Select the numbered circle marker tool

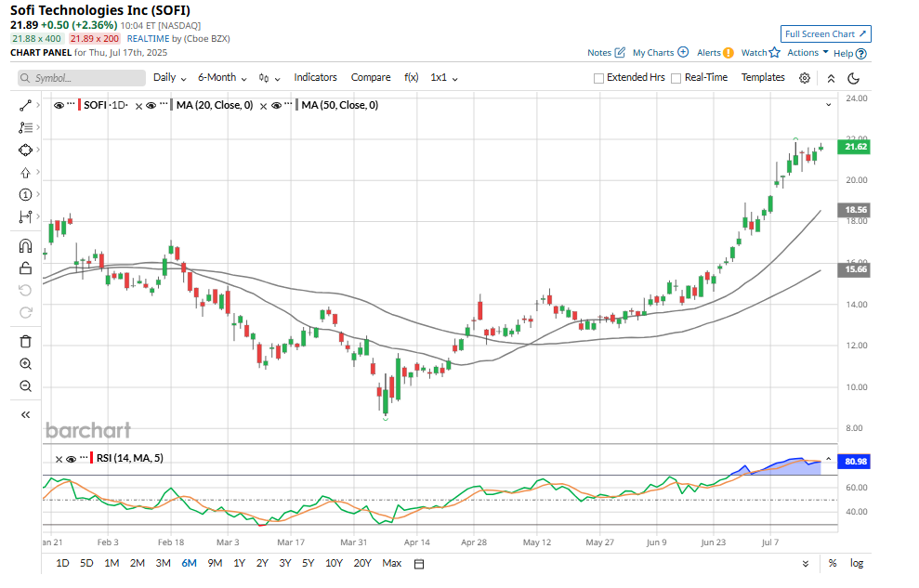click(25, 194)
